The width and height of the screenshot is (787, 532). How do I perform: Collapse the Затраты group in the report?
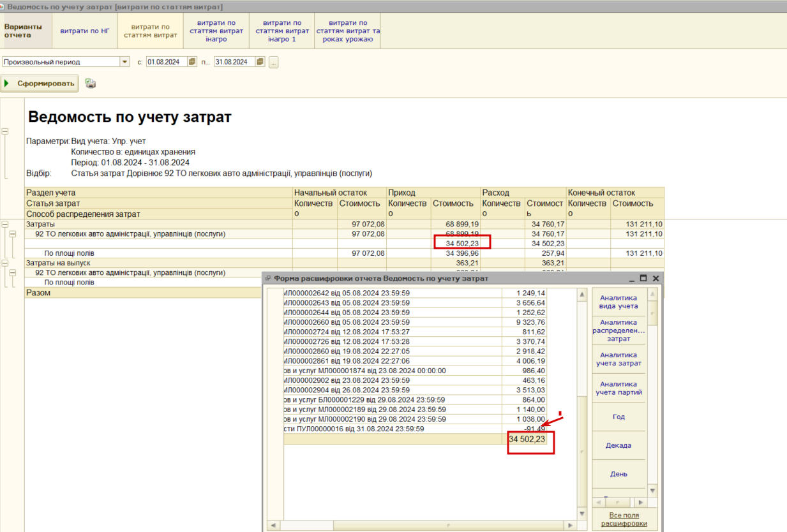tap(5, 225)
